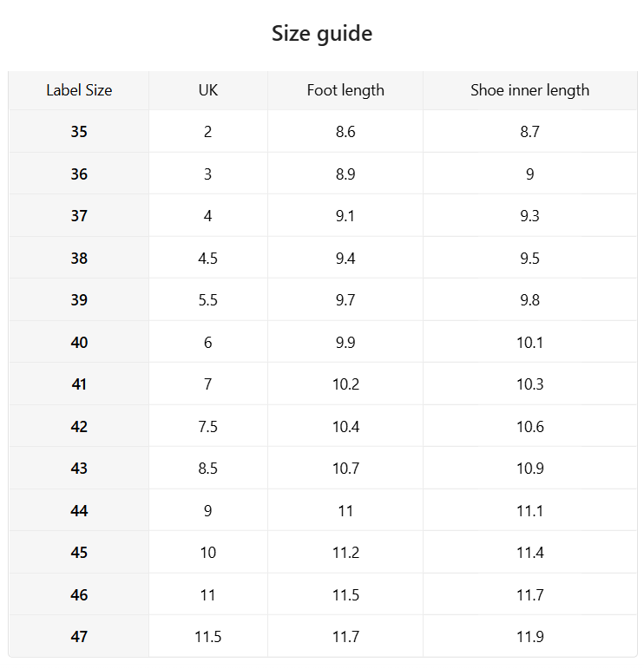
Task: Select the UK column header
Action: (x=208, y=90)
